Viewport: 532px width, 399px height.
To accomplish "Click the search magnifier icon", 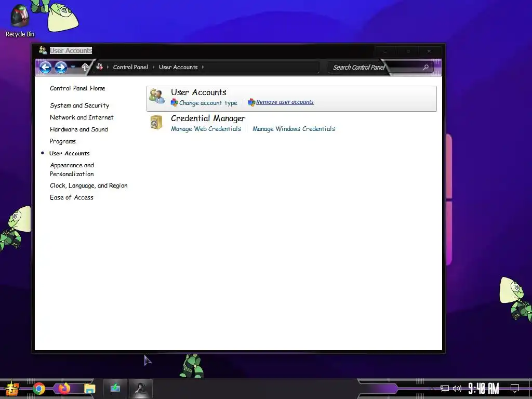I will [425, 67].
